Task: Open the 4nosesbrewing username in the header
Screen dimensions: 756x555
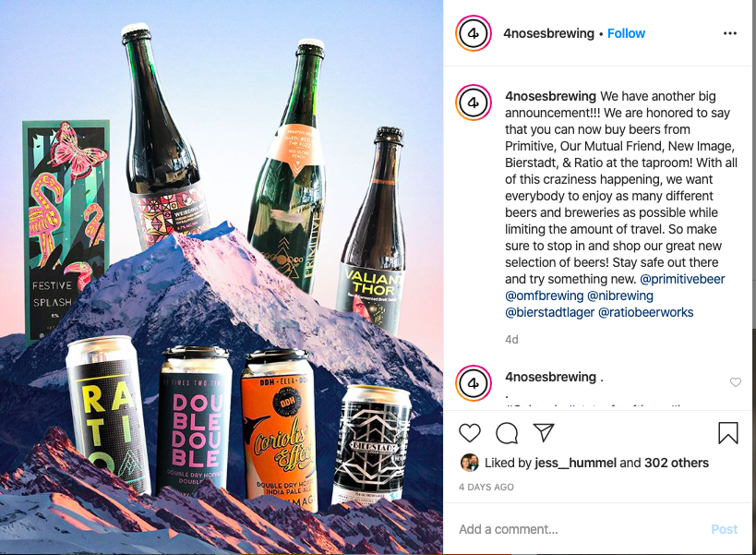Action: [548, 33]
